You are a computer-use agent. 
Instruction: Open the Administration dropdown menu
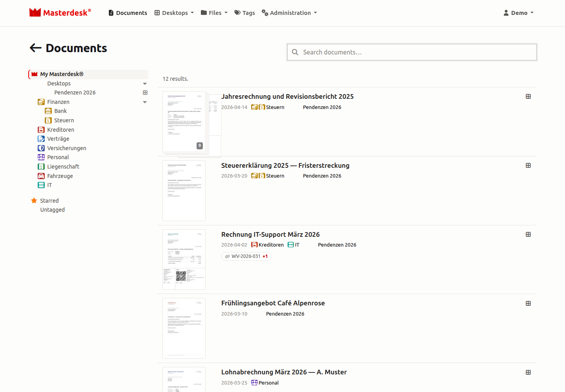[289, 13]
